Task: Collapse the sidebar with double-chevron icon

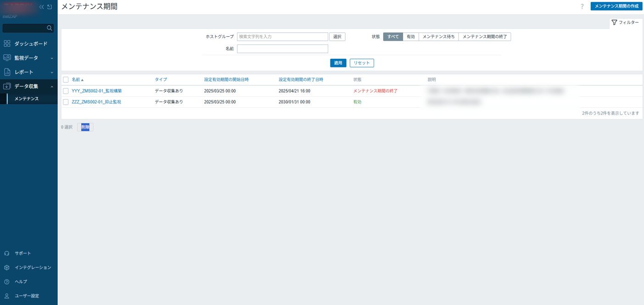Action: [41, 7]
